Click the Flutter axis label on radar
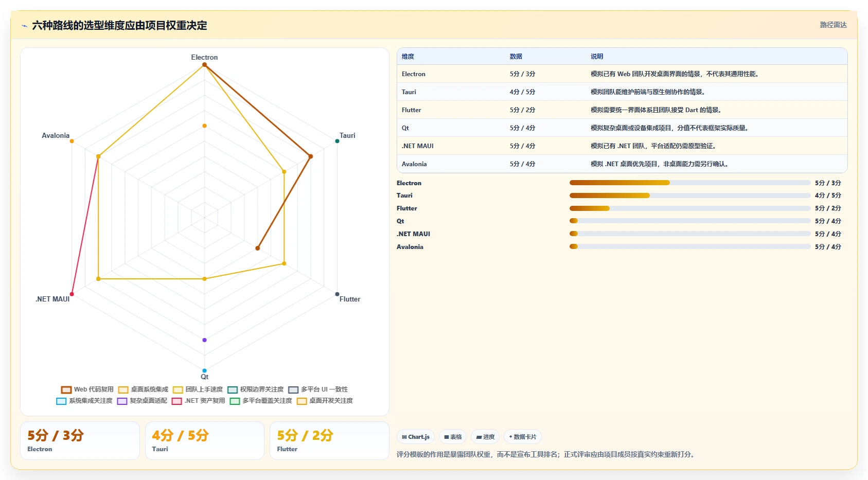This screenshot has width=868, height=480. pos(350,299)
